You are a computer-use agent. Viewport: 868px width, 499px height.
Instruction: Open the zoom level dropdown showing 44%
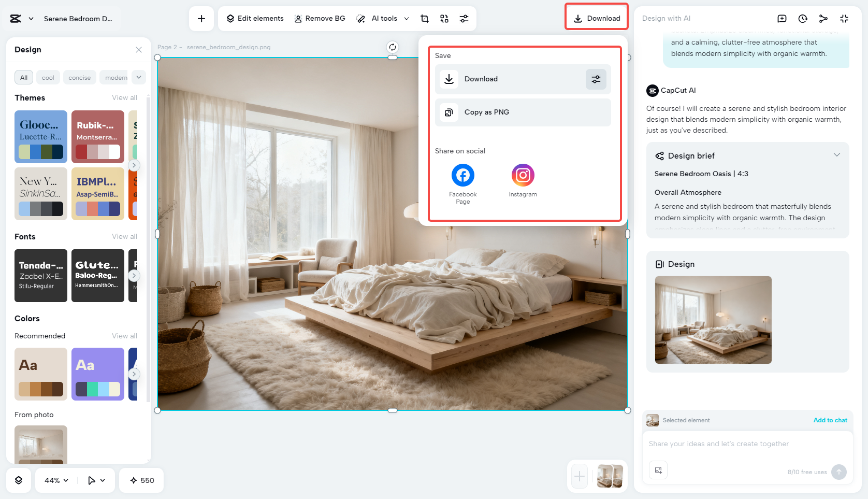pos(54,480)
